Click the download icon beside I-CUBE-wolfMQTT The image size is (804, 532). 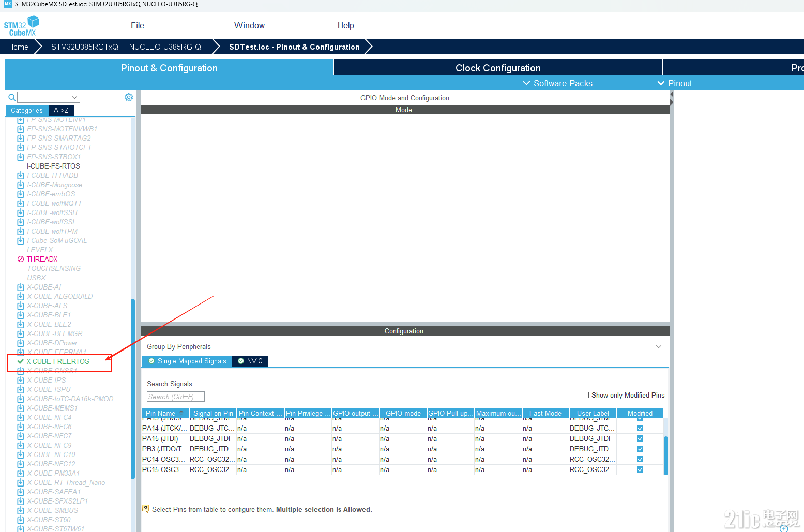click(21, 203)
